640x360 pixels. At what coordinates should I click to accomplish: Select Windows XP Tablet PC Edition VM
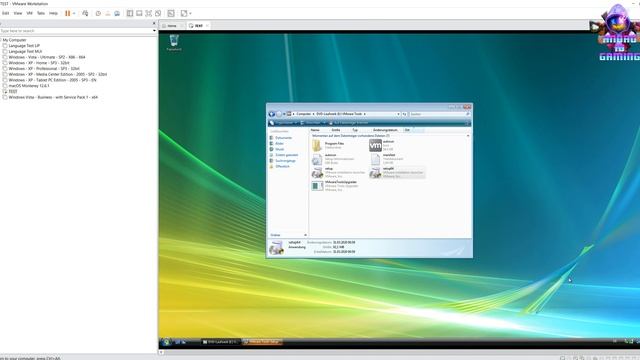coord(52,80)
